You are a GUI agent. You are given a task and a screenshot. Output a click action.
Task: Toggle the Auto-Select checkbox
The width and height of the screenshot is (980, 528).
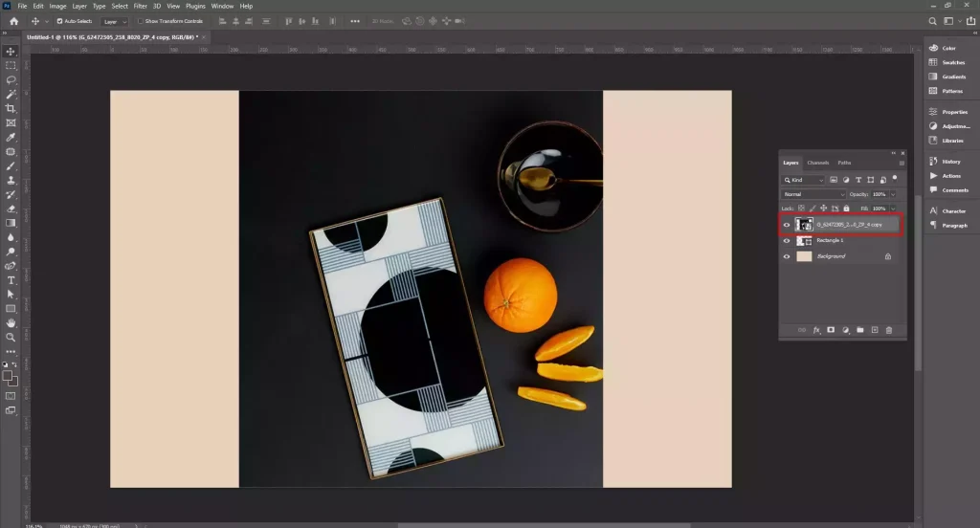click(x=60, y=21)
